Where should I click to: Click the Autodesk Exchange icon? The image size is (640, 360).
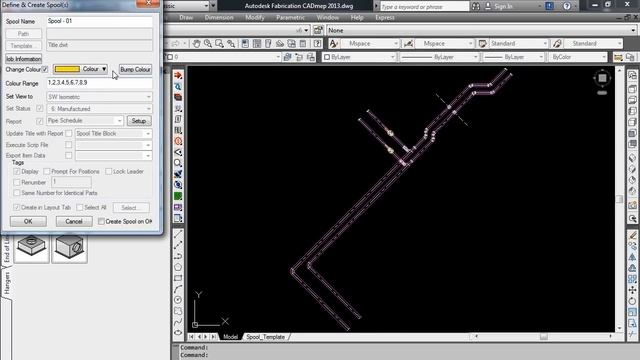550,6
